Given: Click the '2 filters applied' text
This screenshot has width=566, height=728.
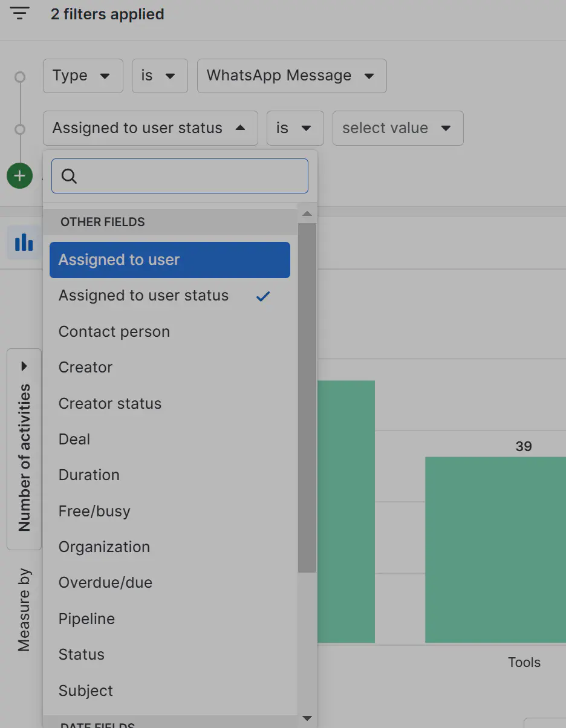Looking at the screenshot, I should coord(107,14).
